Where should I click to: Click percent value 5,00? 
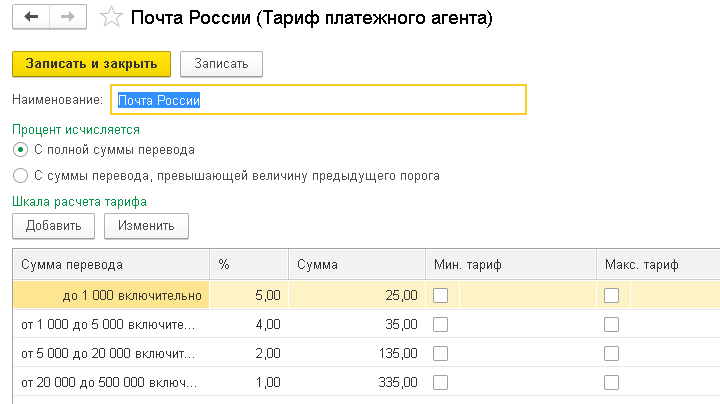pyautogui.click(x=268, y=295)
